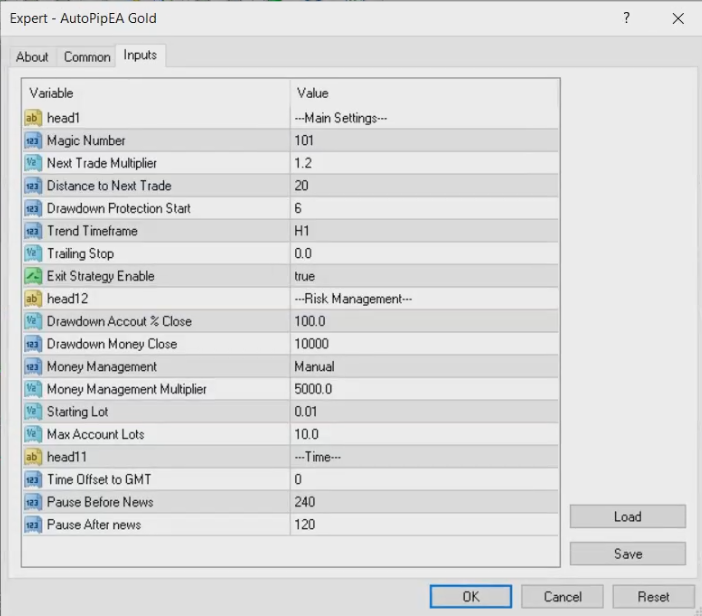
Task: Select the ---Time--- value cell
Action: (424, 457)
